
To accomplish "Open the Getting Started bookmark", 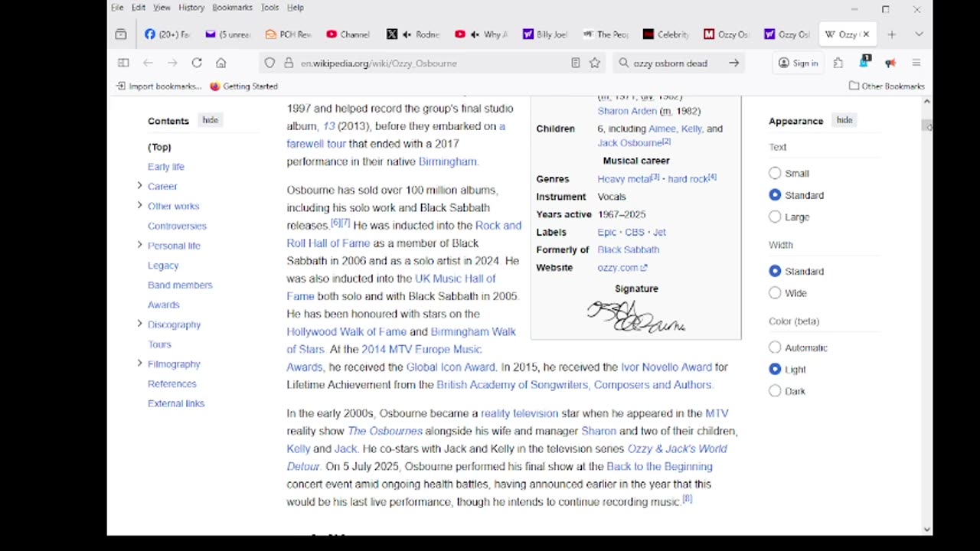I will click(x=243, y=86).
